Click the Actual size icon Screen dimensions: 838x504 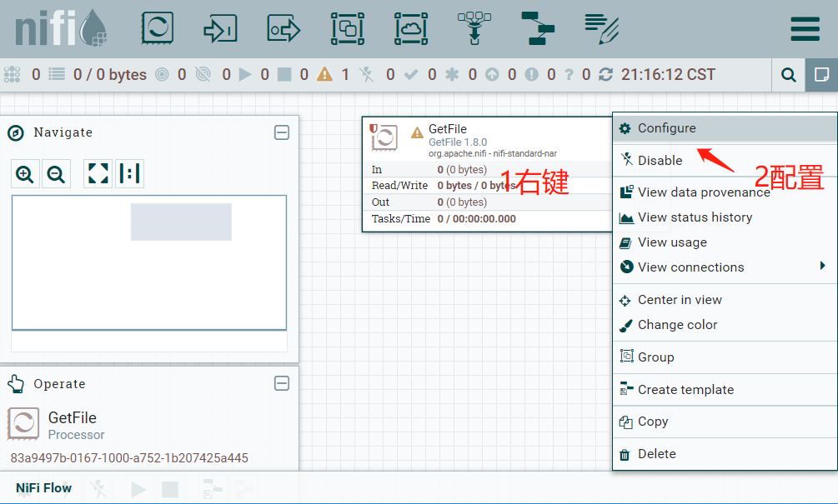(x=130, y=173)
